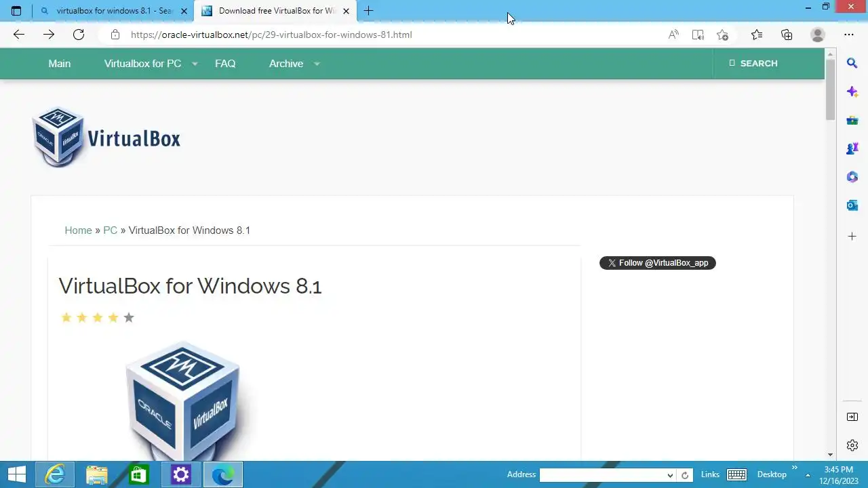
Task: Open PC Settings gear in taskbar
Action: point(180,474)
